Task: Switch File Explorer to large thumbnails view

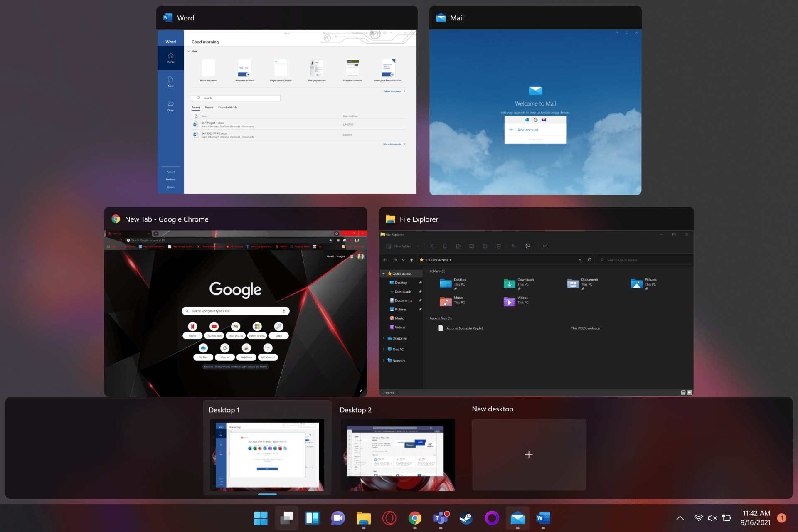Action: (x=690, y=393)
